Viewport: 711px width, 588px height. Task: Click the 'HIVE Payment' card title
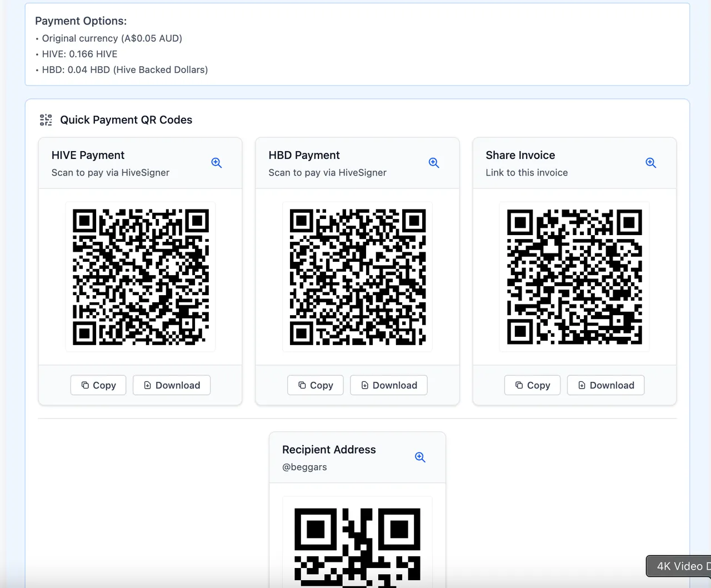(x=88, y=155)
